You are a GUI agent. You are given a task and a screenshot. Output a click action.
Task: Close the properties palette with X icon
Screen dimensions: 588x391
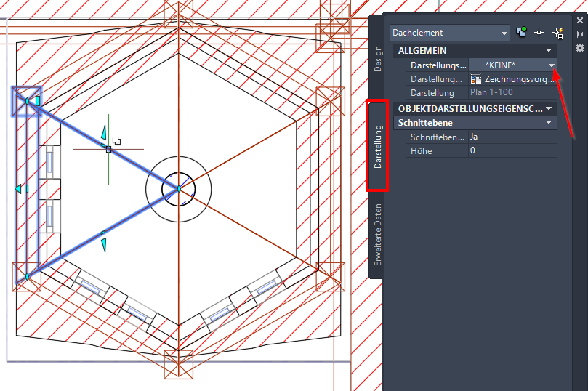click(580, 20)
